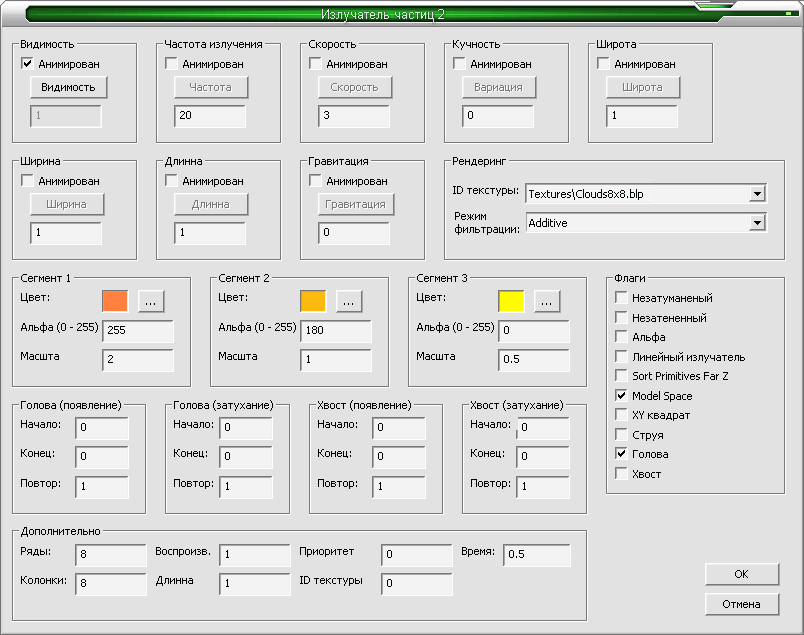This screenshot has height=635, width=804.
Task: Enable Анимирован in the Длинна group
Action: pyautogui.click(x=171, y=181)
